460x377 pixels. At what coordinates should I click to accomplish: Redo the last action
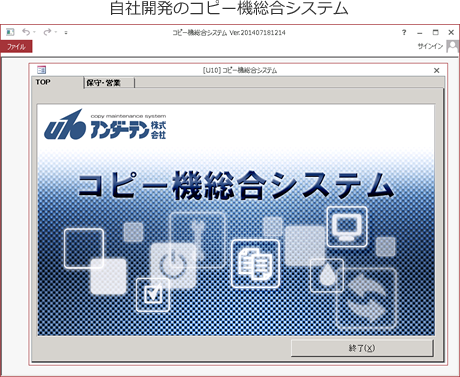pyautogui.click(x=47, y=32)
